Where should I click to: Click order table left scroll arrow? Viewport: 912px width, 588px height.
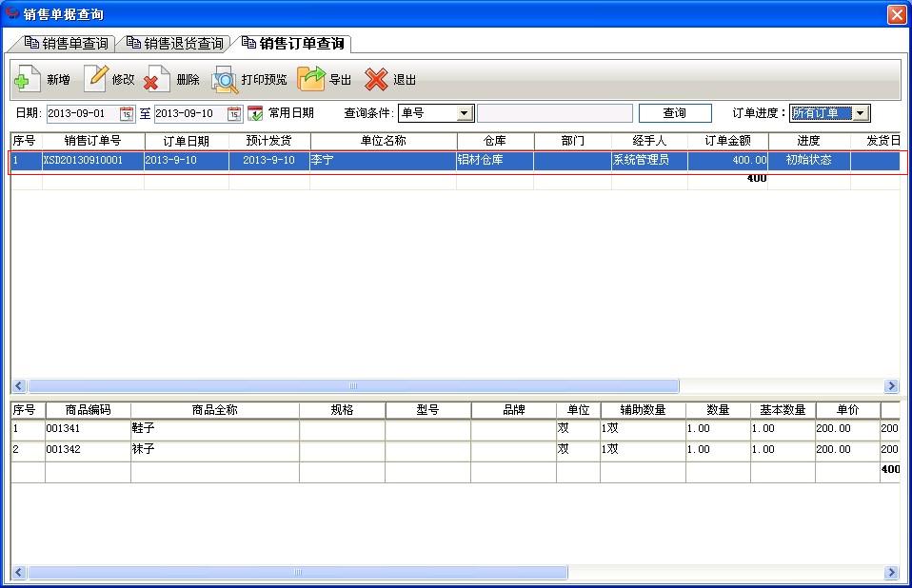19,385
